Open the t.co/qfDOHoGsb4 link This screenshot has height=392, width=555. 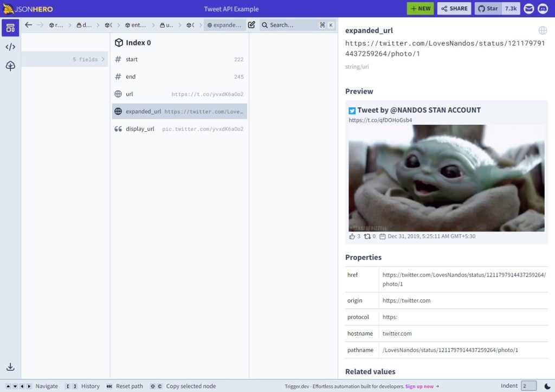click(380, 120)
